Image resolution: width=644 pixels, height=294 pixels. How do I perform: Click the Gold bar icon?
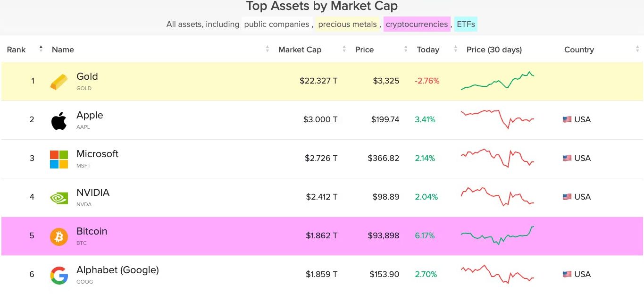[59, 82]
